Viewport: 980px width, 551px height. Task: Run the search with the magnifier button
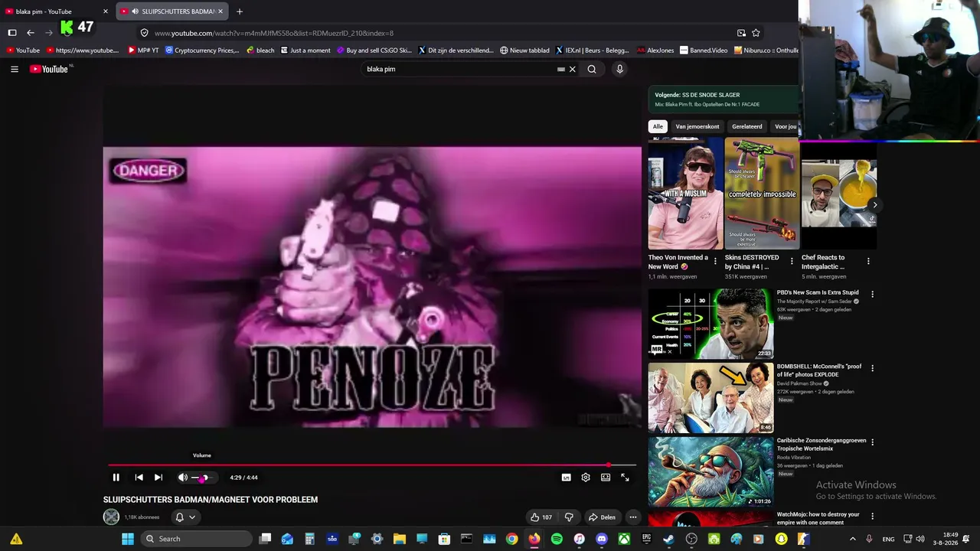[x=592, y=69]
